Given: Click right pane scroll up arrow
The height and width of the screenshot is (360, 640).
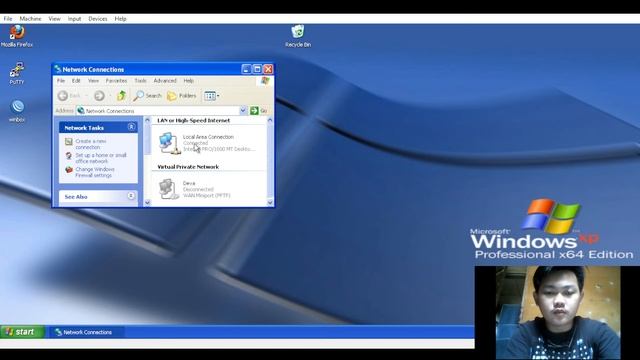Looking at the screenshot, I should (x=269, y=120).
